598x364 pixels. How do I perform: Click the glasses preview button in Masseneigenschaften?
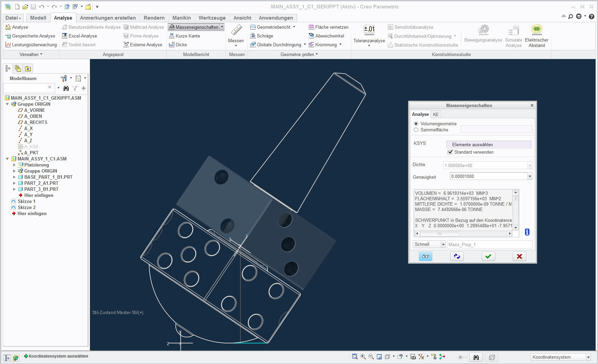pos(426,256)
